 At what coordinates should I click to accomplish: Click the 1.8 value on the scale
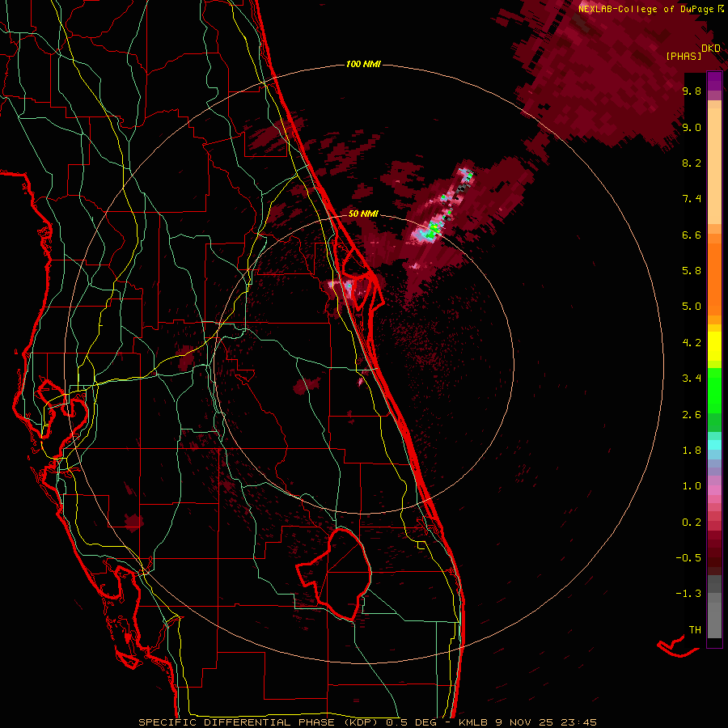(x=692, y=451)
